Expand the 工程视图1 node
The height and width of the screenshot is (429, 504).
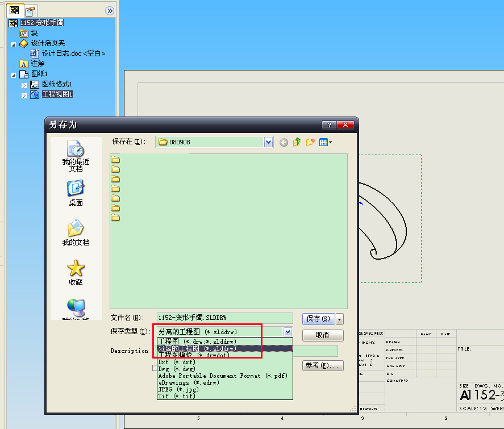click(x=24, y=95)
